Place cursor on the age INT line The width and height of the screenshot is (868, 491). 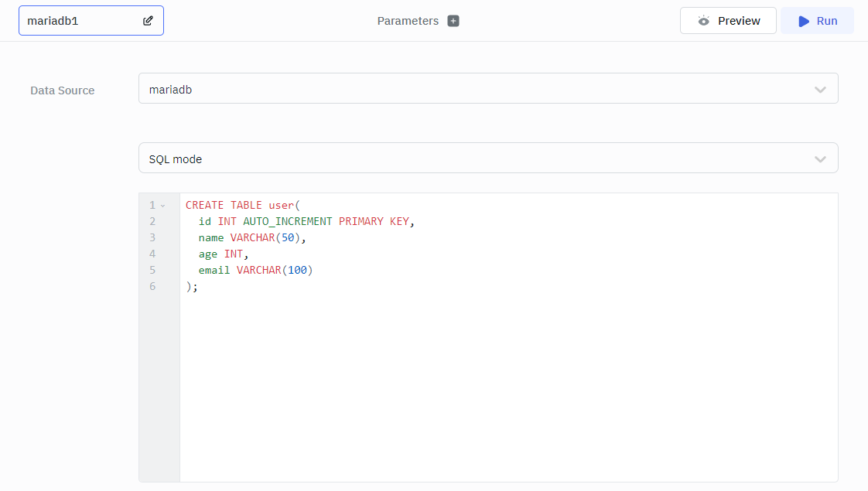tap(223, 254)
